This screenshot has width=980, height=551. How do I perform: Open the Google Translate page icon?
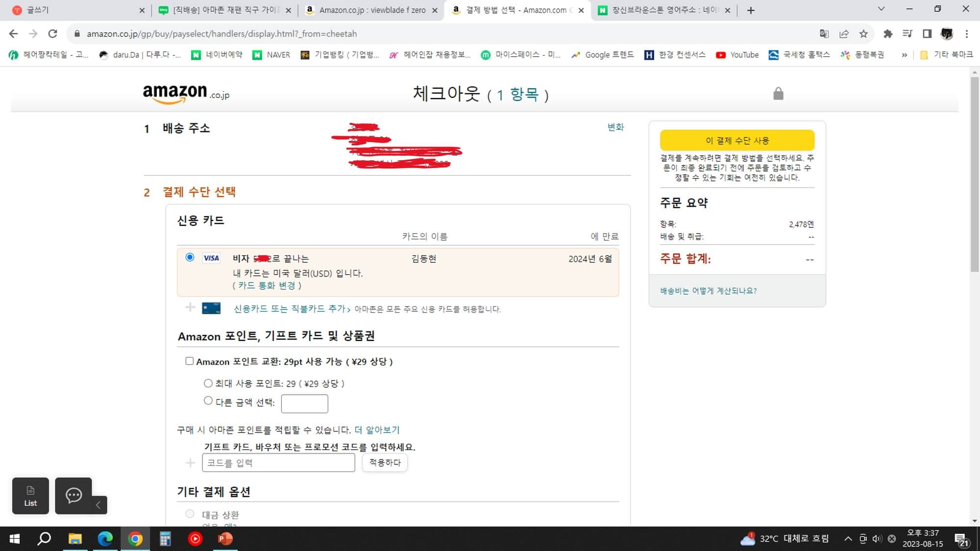(824, 34)
